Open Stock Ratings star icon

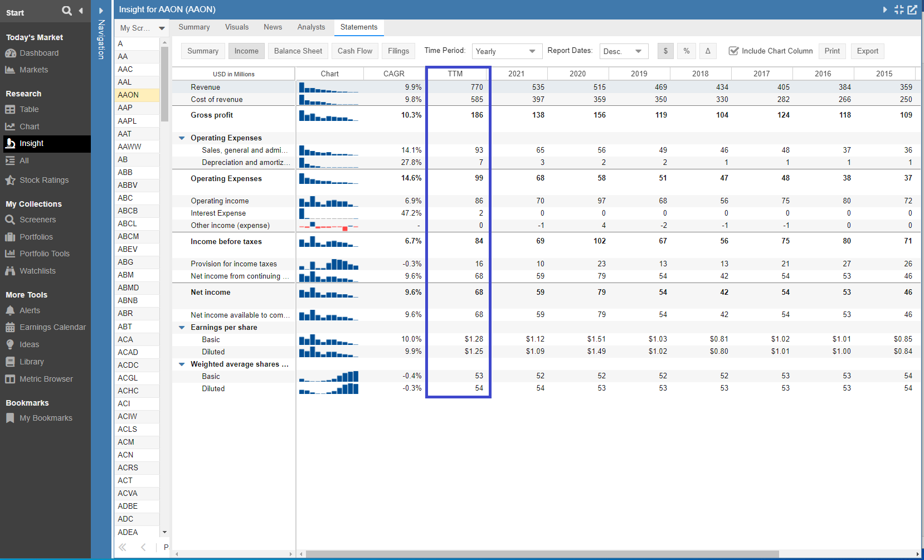click(10, 180)
